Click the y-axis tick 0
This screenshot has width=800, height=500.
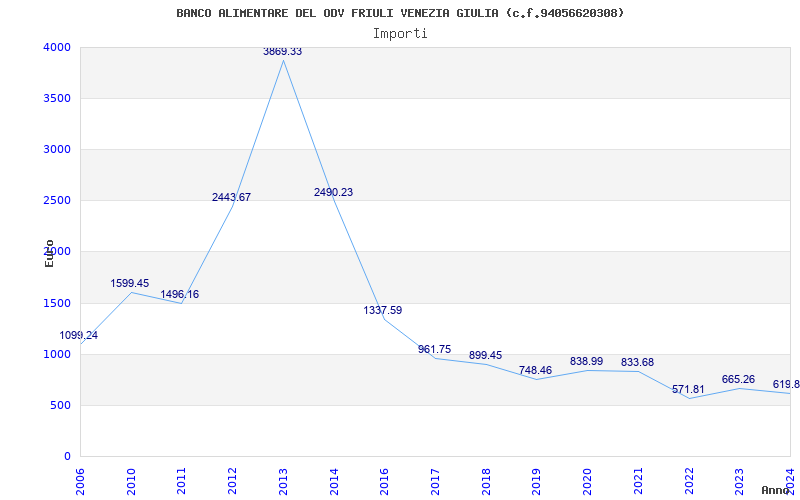68,457
